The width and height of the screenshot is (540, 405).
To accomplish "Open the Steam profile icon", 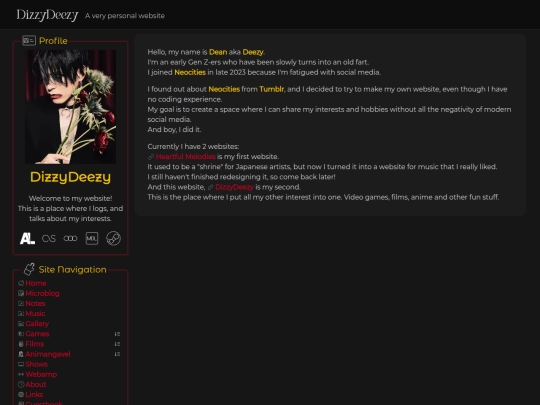I will pyautogui.click(x=113, y=238).
